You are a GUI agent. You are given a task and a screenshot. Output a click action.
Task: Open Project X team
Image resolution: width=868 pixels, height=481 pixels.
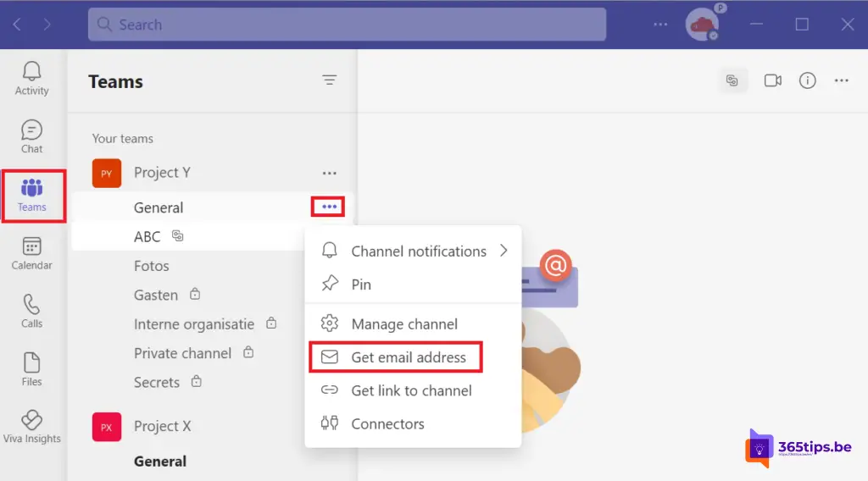pyautogui.click(x=162, y=426)
